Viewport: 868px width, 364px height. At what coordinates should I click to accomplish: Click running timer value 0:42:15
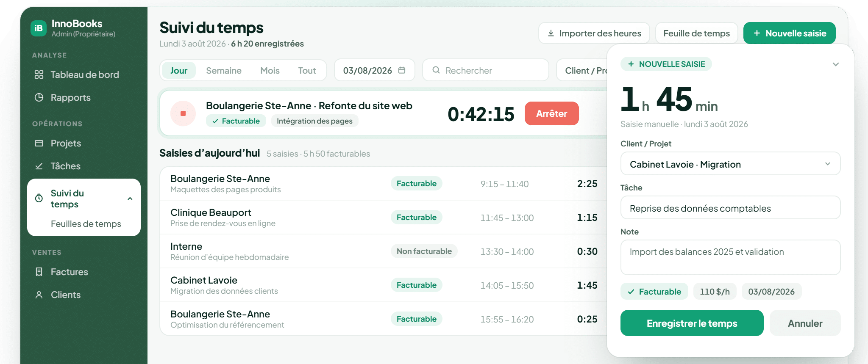481,114
